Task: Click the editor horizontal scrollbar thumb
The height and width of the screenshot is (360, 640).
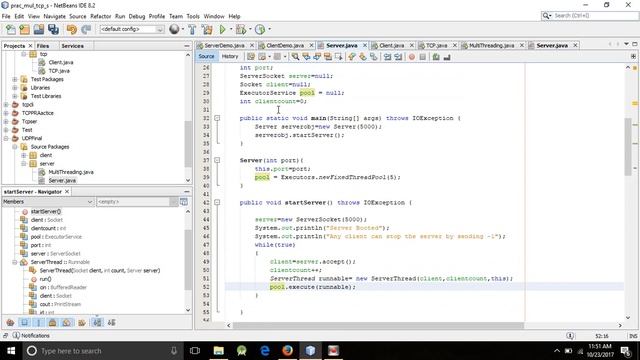Action: pos(378,325)
